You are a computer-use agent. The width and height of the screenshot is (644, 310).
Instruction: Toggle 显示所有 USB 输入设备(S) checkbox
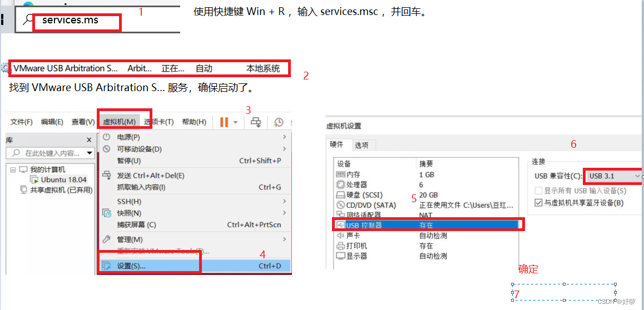[538, 191]
